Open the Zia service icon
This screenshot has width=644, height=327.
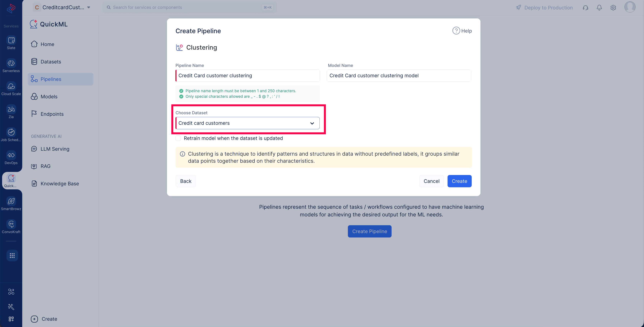(x=11, y=109)
